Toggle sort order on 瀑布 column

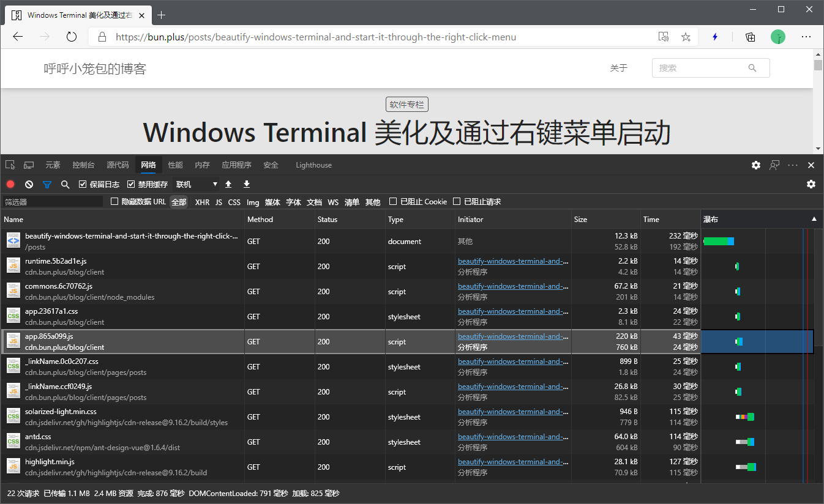click(814, 219)
